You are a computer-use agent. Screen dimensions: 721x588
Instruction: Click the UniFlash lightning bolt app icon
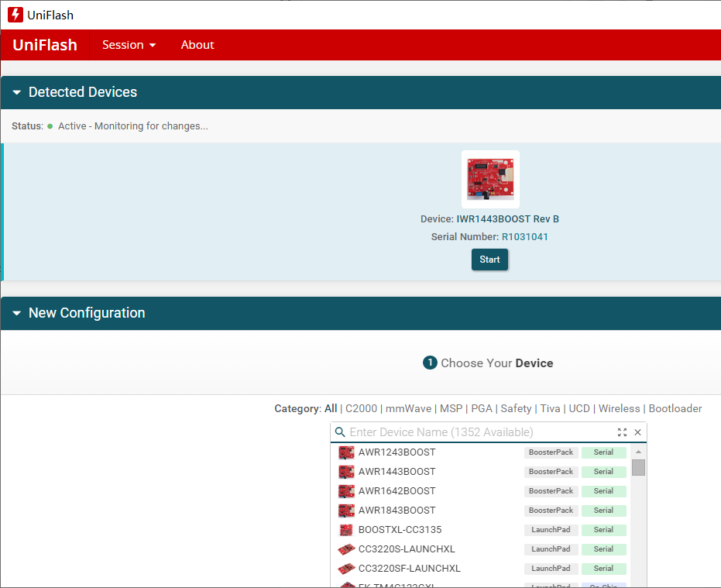pos(15,15)
